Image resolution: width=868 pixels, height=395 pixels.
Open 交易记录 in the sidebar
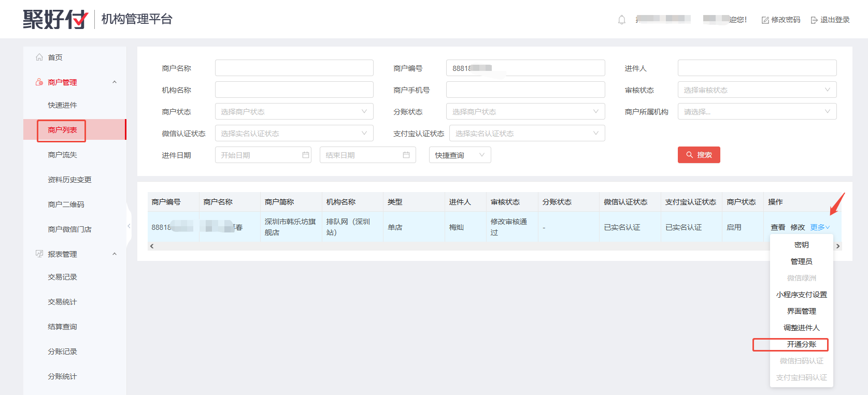coord(62,277)
